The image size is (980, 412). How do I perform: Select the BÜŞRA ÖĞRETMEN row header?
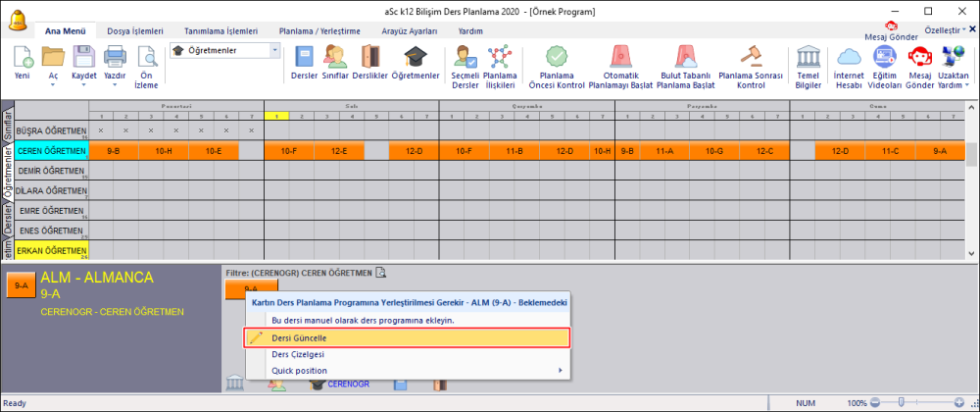(51, 130)
